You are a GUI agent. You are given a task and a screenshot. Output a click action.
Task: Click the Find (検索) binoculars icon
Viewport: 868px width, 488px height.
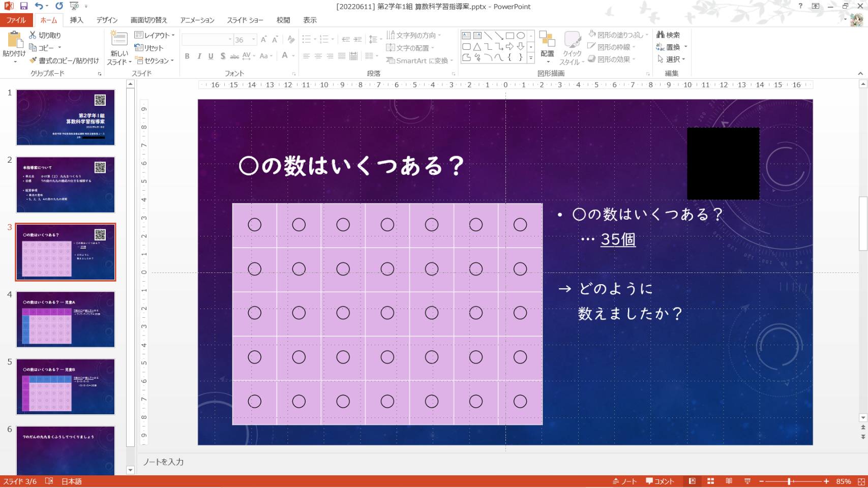tap(668, 35)
